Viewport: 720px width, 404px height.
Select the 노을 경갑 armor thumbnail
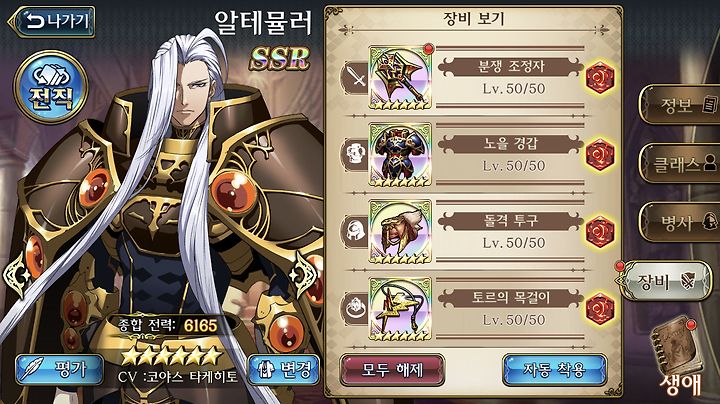[400, 154]
